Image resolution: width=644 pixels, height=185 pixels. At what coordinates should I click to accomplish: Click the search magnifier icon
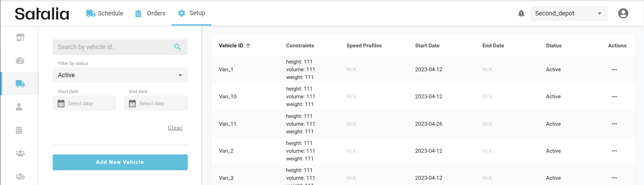click(x=177, y=47)
